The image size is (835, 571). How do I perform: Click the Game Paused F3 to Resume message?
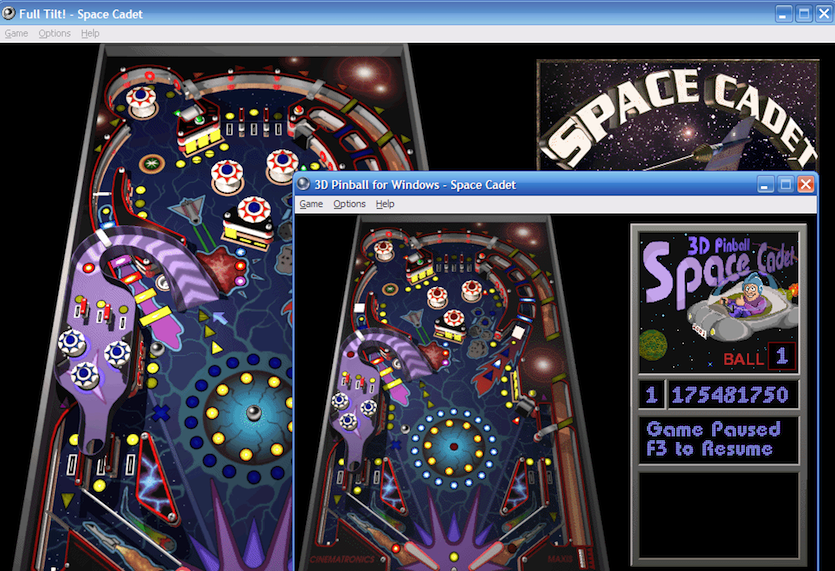(718, 439)
